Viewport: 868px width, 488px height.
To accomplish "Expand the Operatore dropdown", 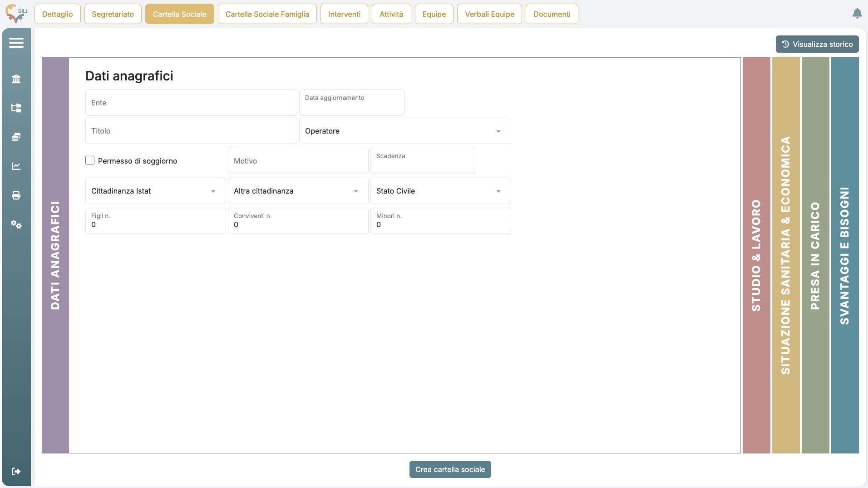I will point(404,131).
